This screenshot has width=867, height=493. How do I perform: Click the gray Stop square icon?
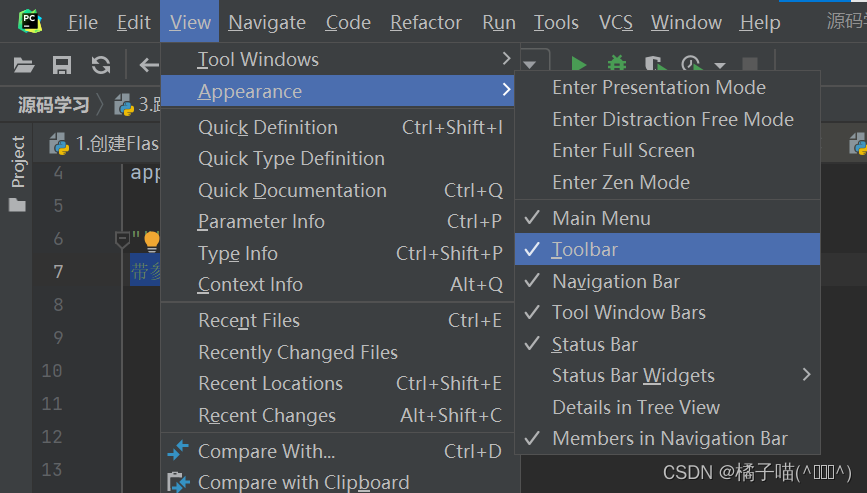(750, 65)
